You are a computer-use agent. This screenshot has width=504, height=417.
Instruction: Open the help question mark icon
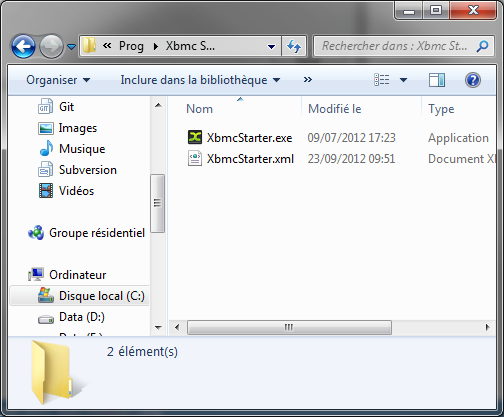[x=473, y=80]
